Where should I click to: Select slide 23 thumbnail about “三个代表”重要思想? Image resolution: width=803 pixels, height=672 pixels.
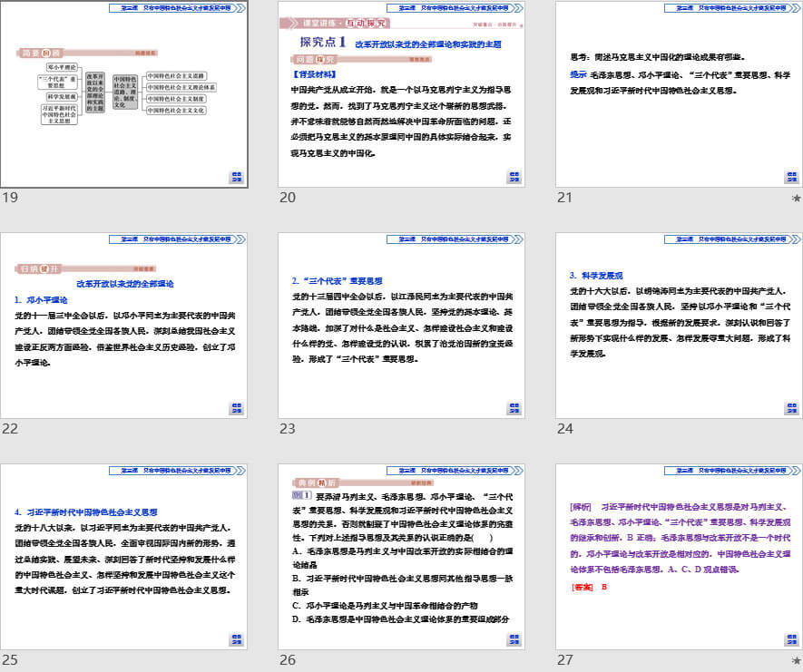(x=401, y=326)
